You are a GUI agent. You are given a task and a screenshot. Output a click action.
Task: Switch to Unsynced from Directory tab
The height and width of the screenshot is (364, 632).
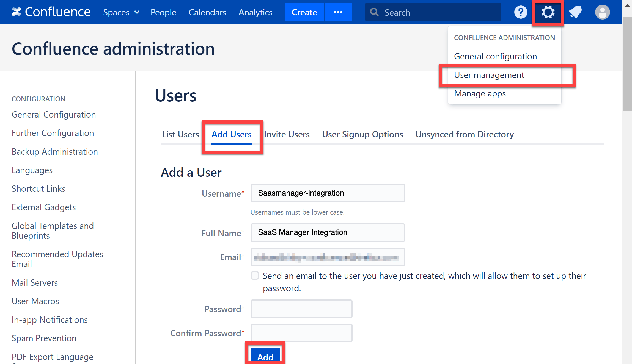coord(465,134)
